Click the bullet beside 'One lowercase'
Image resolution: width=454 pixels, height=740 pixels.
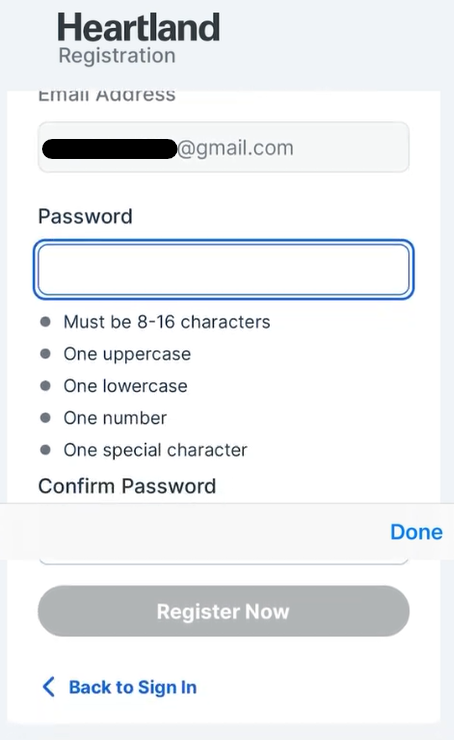click(45, 386)
